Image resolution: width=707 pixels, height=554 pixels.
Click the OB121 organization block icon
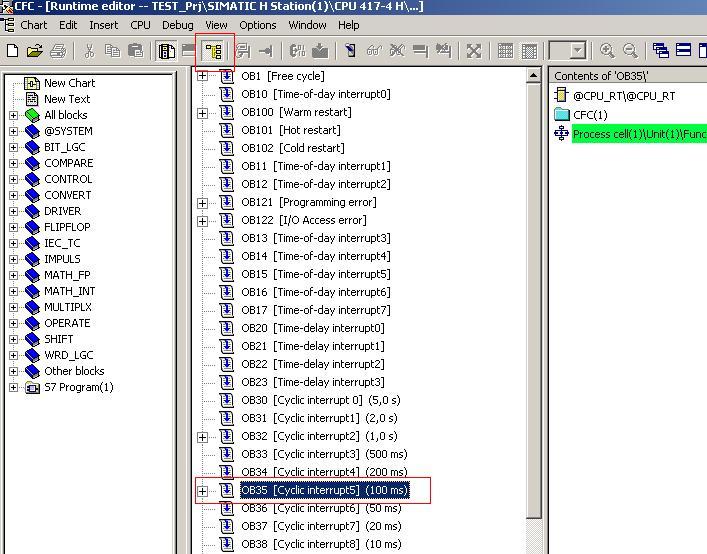[x=227, y=202]
